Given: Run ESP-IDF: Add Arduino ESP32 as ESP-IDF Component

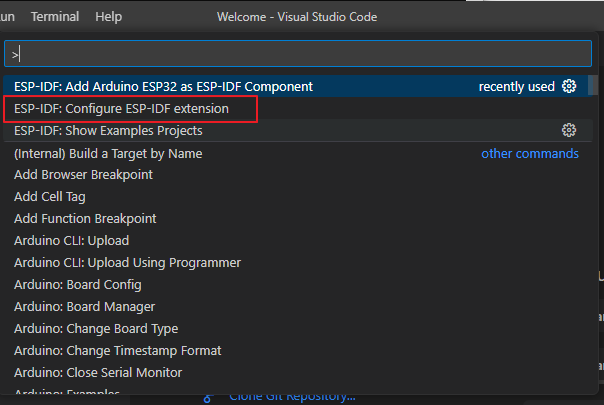Looking at the screenshot, I should point(296,86).
